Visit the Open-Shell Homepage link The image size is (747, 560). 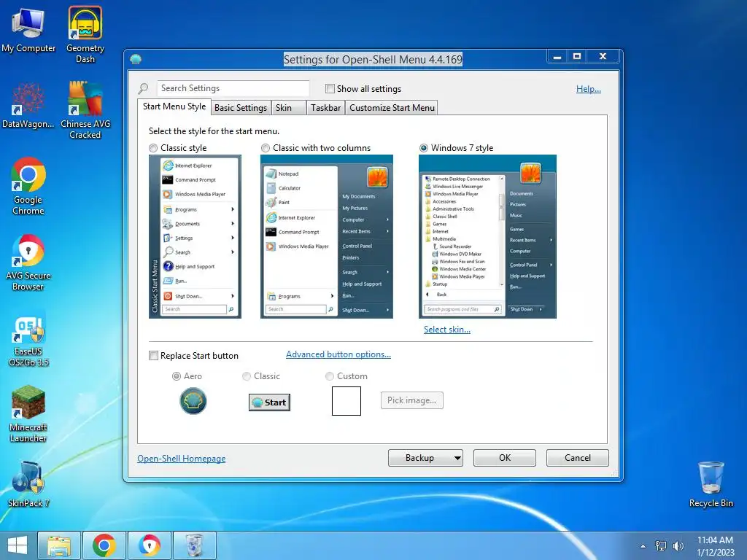(182, 459)
